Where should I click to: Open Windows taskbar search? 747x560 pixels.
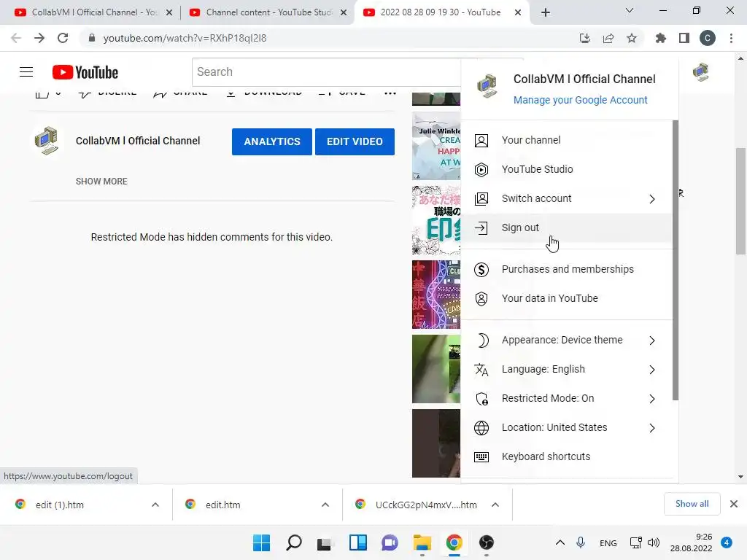pyautogui.click(x=294, y=542)
